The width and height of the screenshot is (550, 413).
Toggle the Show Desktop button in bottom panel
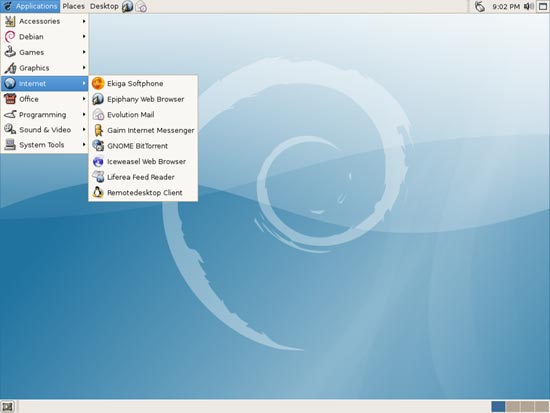7,407
